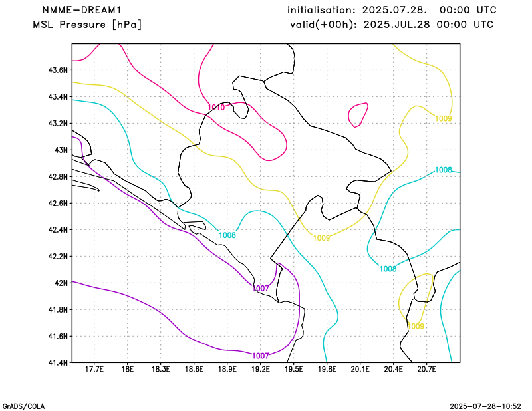Click the 41.4N latitude axis label
The image size is (532, 411).
(x=58, y=363)
